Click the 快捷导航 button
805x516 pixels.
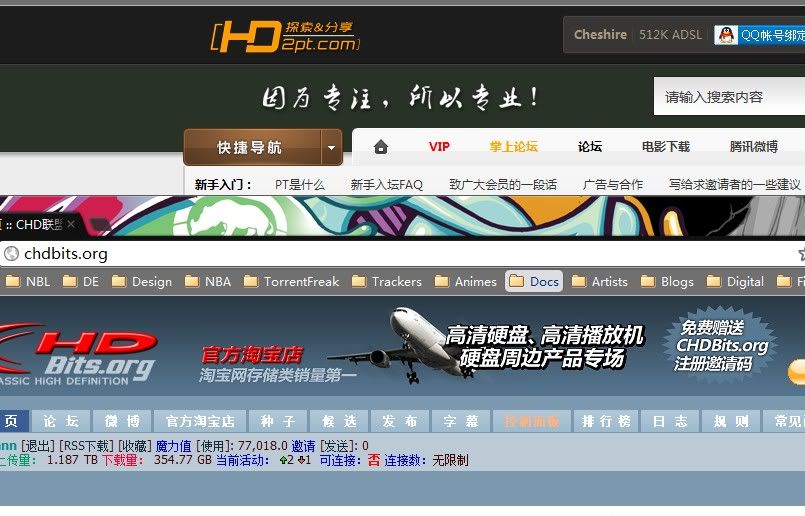[252, 147]
